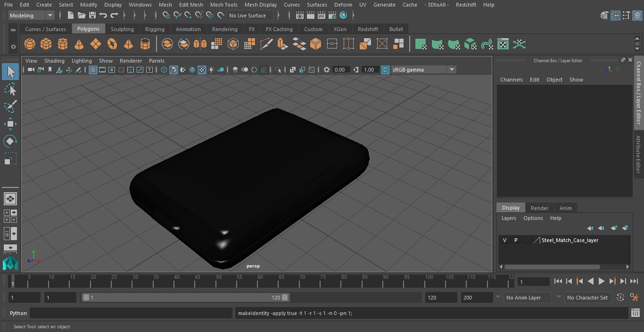
Task: Click the New Scene icon
Action: [x=70, y=15]
